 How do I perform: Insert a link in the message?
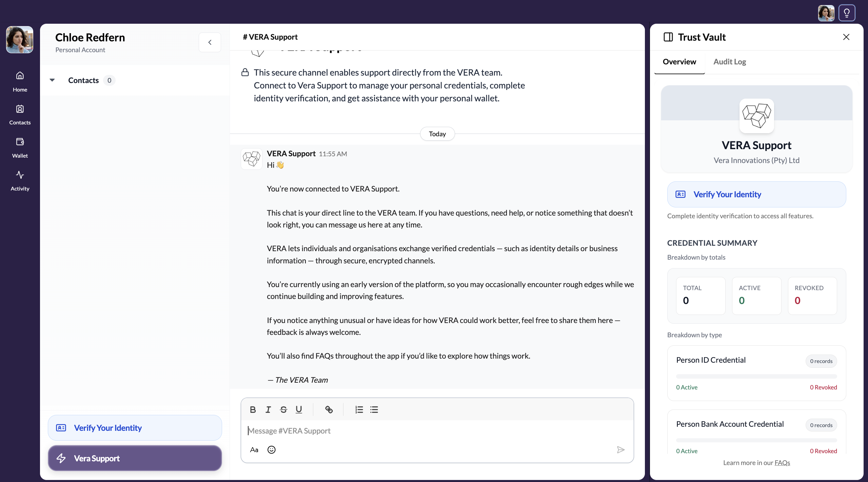(x=329, y=409)
